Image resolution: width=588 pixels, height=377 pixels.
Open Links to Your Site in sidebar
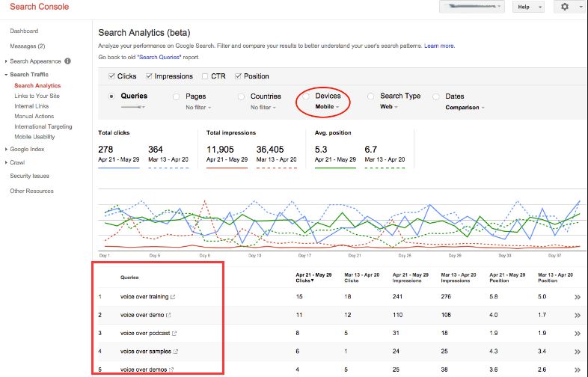[x=37, y=96]
